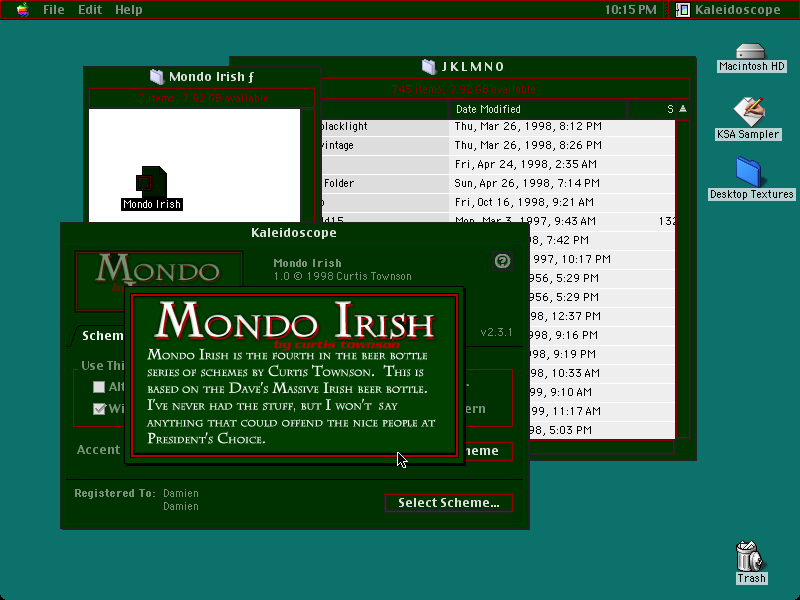
Task: Switch to the Scheme tab in Kaleidoscope
Action: tap(102, 336)
